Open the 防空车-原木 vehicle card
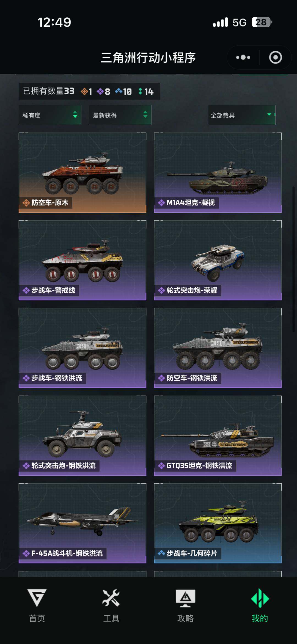297x644 pixels. pos(82,172)
